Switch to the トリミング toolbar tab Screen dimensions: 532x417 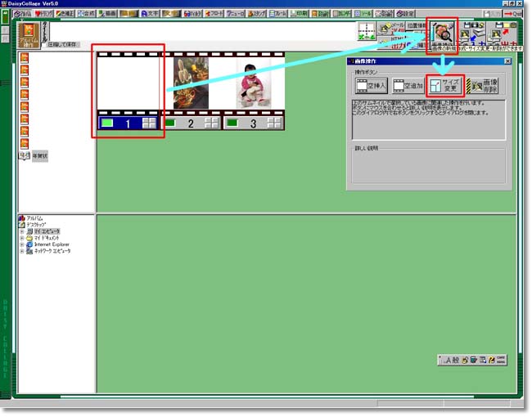point(43,14)
